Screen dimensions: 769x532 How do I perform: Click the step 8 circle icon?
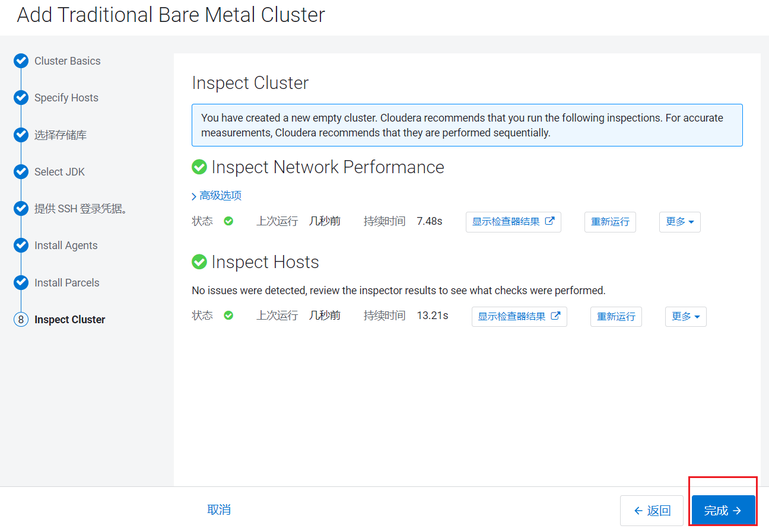click(21, 320)
